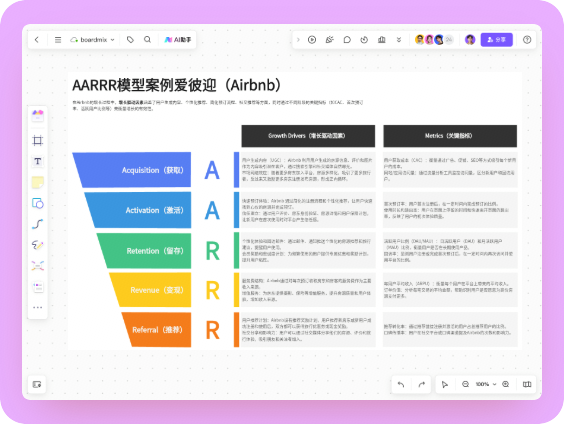Toggle the minimap icon
This screenshot has width=564, height=424.
527,384
